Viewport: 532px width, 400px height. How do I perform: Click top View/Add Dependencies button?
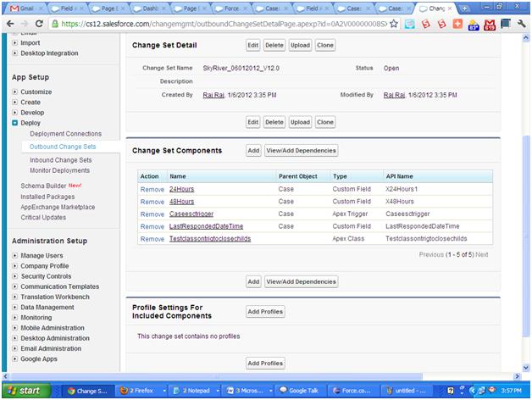(x=301, y=151)
